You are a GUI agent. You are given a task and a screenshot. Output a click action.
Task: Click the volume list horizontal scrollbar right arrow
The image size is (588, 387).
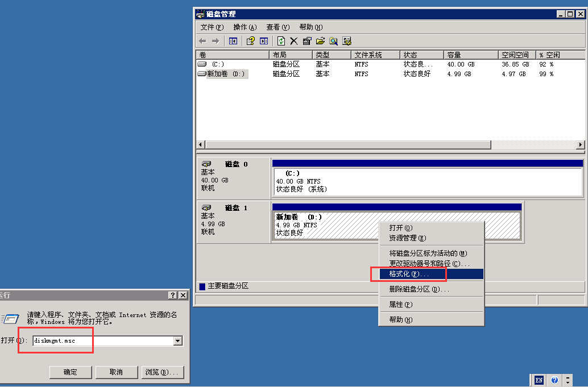click(580, 145)
